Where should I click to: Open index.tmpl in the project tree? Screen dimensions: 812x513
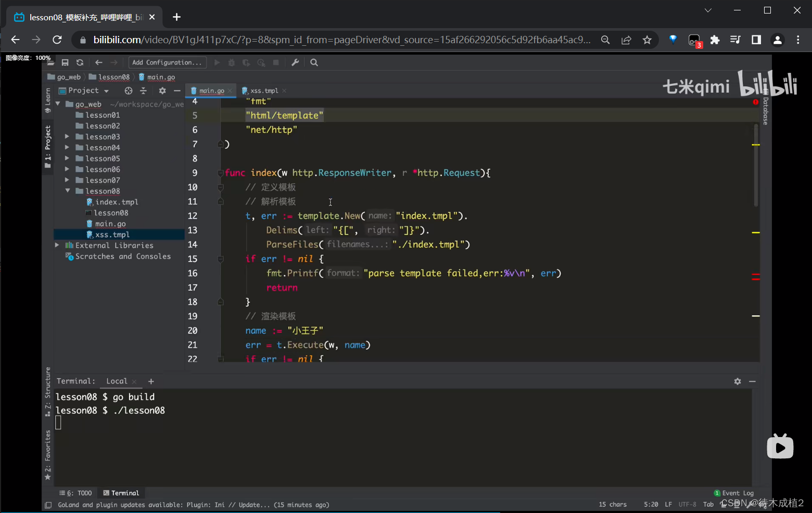(x=117, y=202)
